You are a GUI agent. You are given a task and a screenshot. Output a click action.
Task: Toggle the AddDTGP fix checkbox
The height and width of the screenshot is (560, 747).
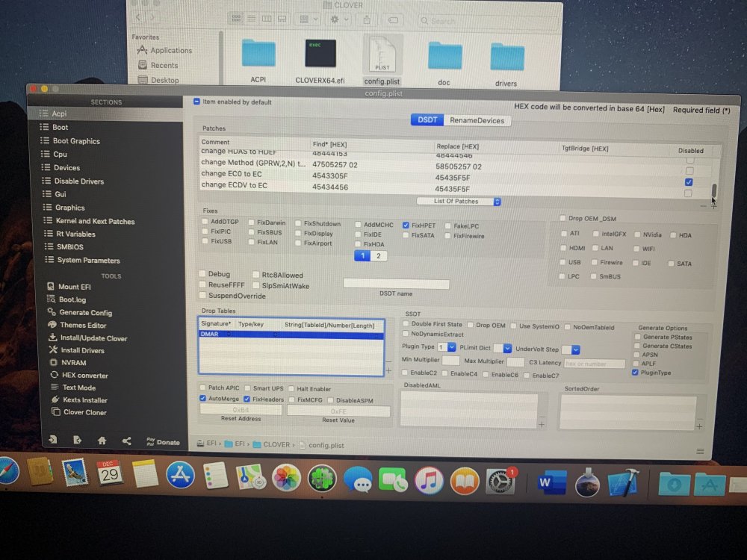205,222
